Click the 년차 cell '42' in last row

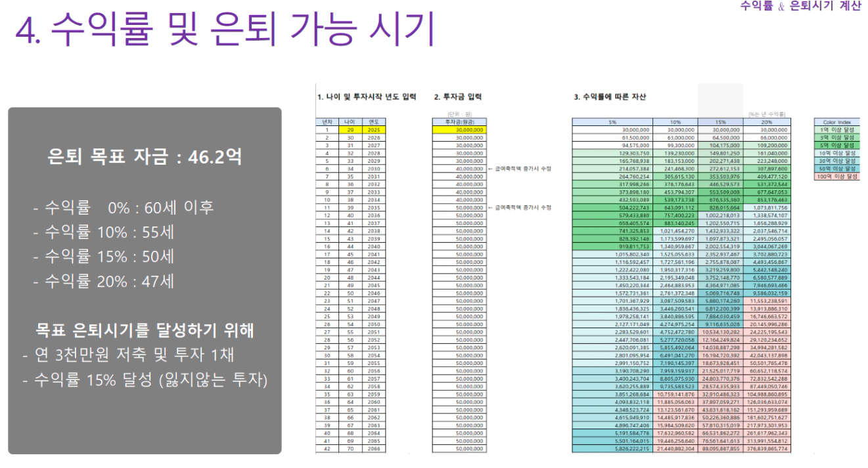[x=327, y=448]
